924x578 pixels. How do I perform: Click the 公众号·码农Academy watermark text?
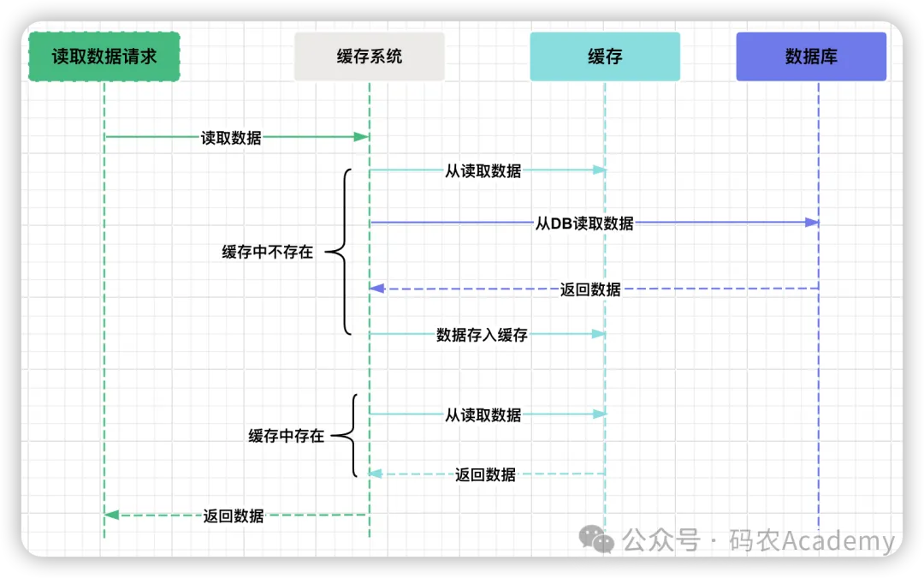(x=753, y=541)
